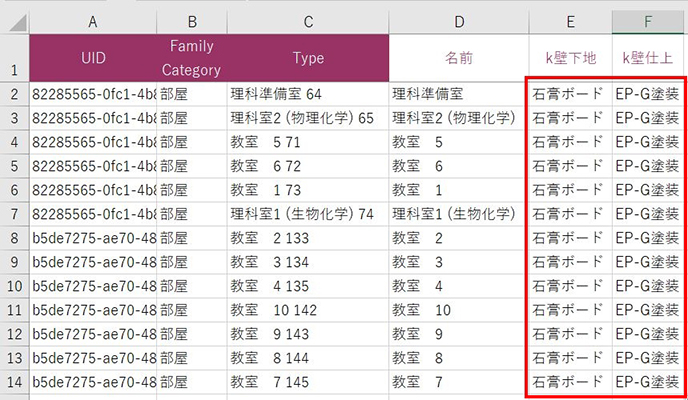Select column E header

pyautogui.click(x=570, y=22)
